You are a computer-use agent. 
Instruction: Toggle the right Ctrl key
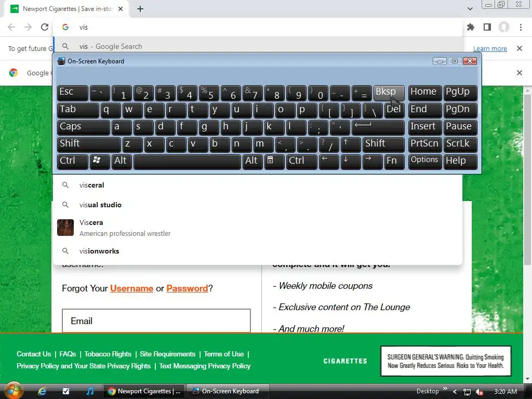[x=302, y=162]
